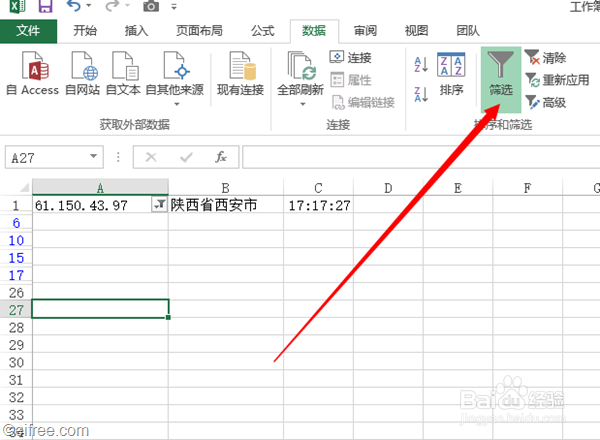Click the Save icon in quick access toolbar
600x440 pixels.
pos(45,6)
